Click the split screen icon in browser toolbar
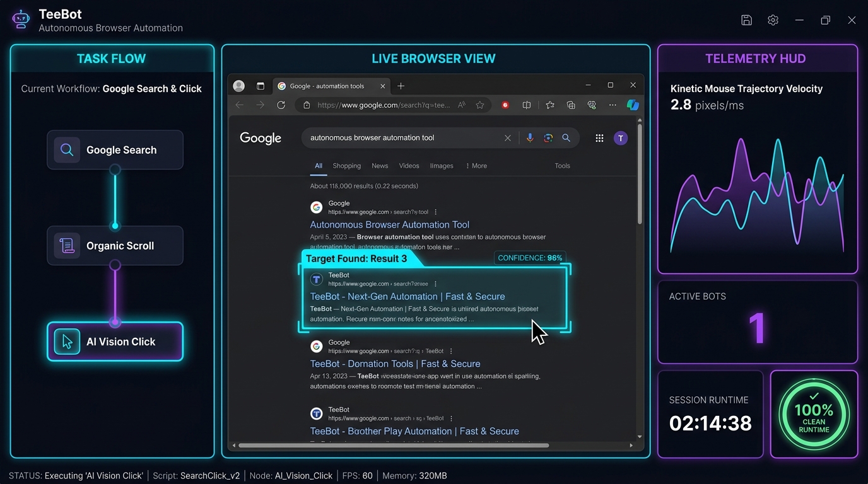The height and width of the screenshot is (484, 868). click(x=527, y=105)
